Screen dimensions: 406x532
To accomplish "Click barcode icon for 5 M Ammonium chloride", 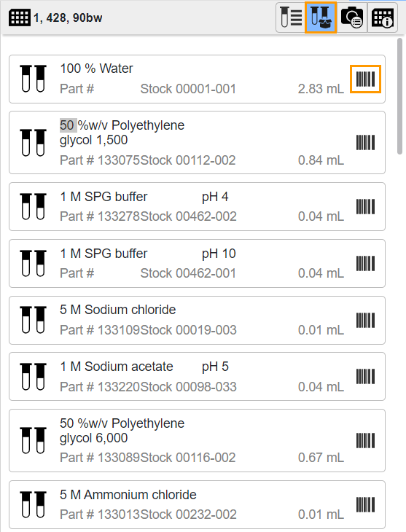I will pyautogui.click(x=366, y=505).
